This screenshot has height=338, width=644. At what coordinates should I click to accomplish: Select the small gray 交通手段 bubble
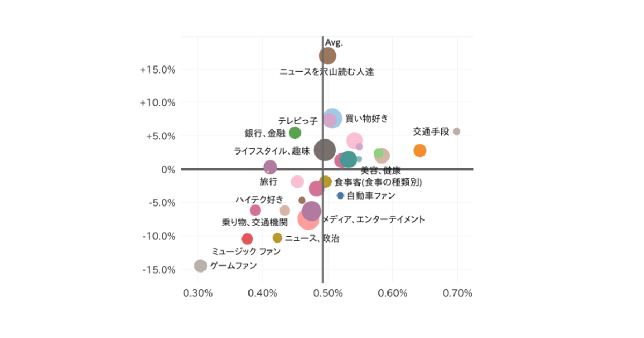(x=457, y=131)
